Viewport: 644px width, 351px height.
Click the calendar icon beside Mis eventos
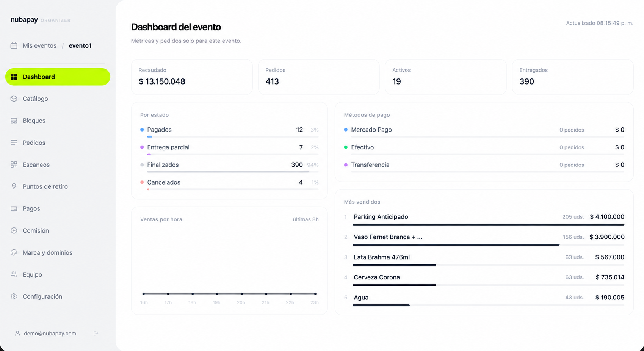[14, 45]
